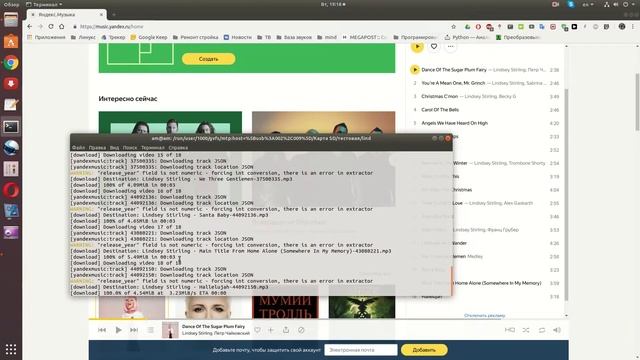Open the Обзор activities overview
Image resolution: width=640 pixels, height=360 pixels.
click(11, 4)
